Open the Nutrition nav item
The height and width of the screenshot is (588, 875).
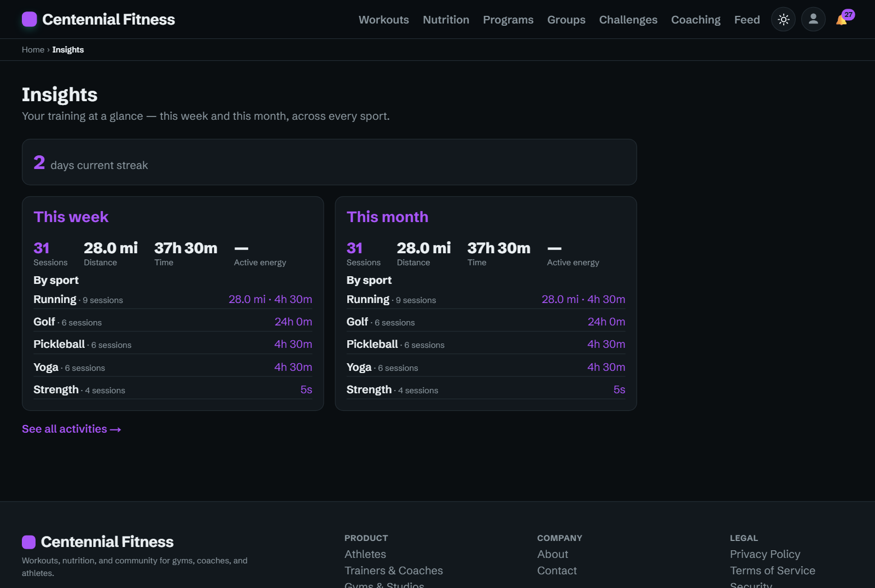coord(446,20)
